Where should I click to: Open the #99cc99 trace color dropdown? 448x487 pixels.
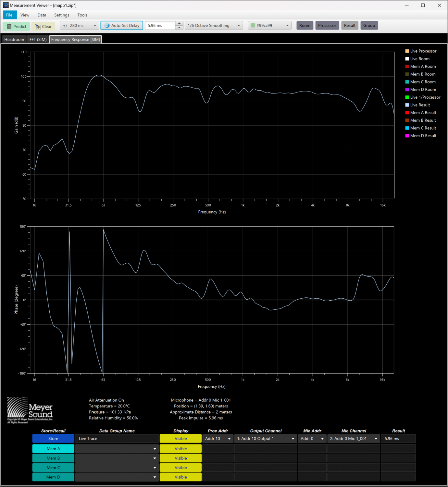269,26
